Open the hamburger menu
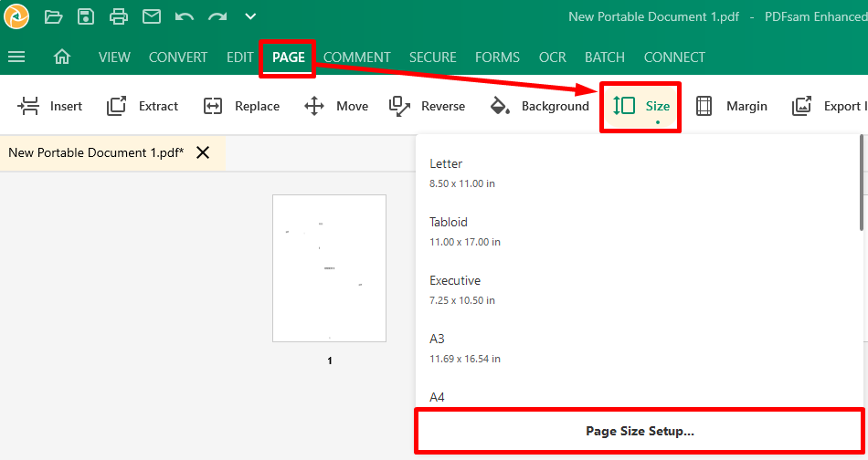Screen dimensions: 868x460 [16, 57]
